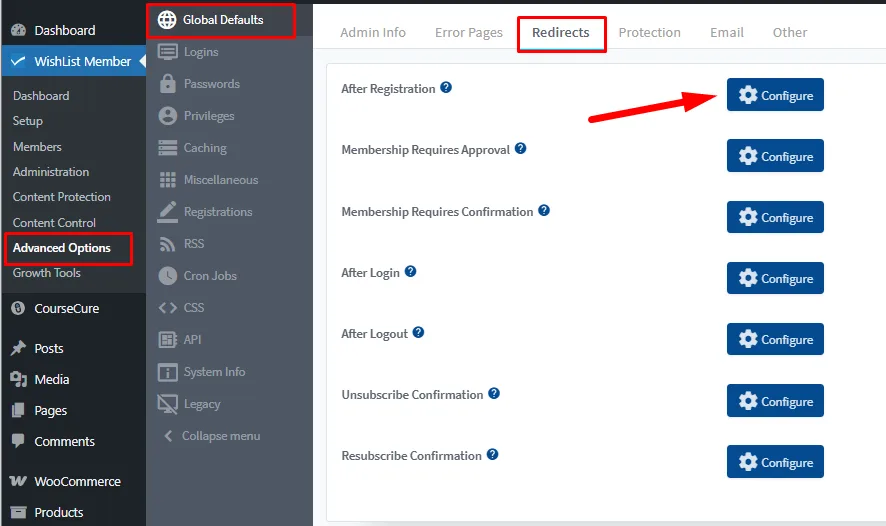The image size is (886, 526).
Task: Click the Registrations pencil icon
Action: 167,211
